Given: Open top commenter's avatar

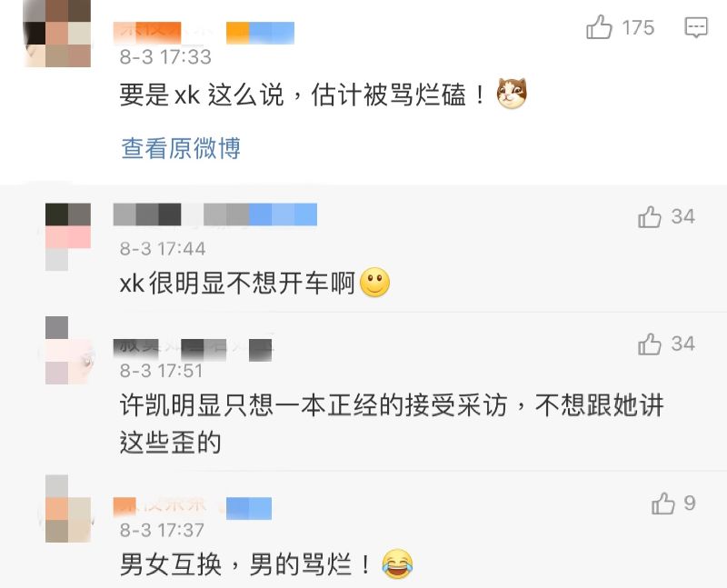Looking at the screenshot, I should (57, 34).
